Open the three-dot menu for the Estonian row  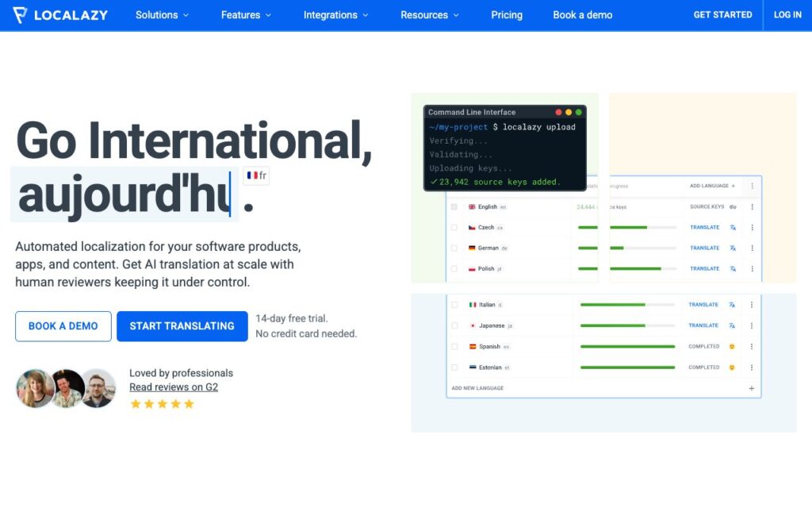[x=752, y=368]
